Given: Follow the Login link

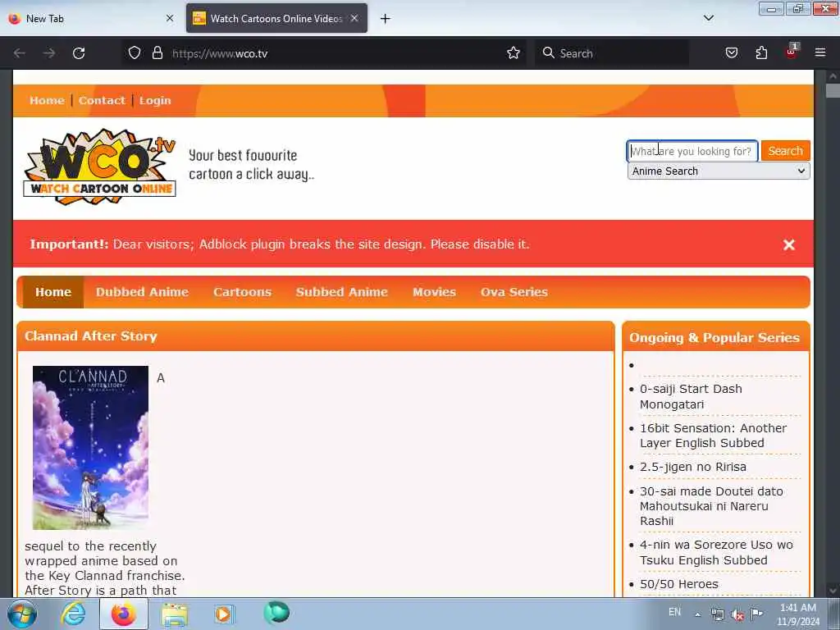Looking at the screenshot, I should 155,101.
